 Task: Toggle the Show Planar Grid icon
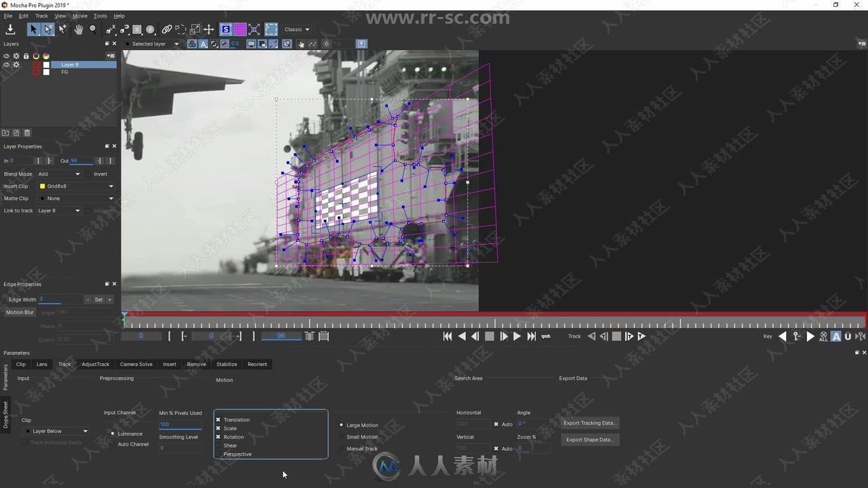[x=240, y=29]
